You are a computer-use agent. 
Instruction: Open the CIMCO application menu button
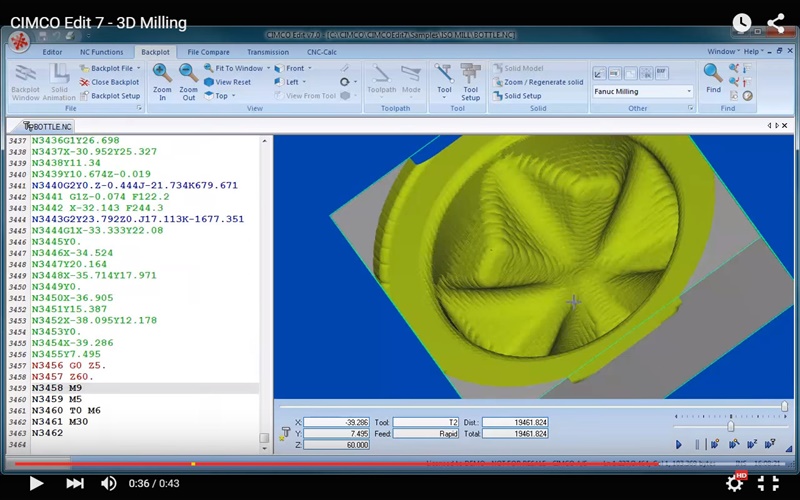[20, 41]
